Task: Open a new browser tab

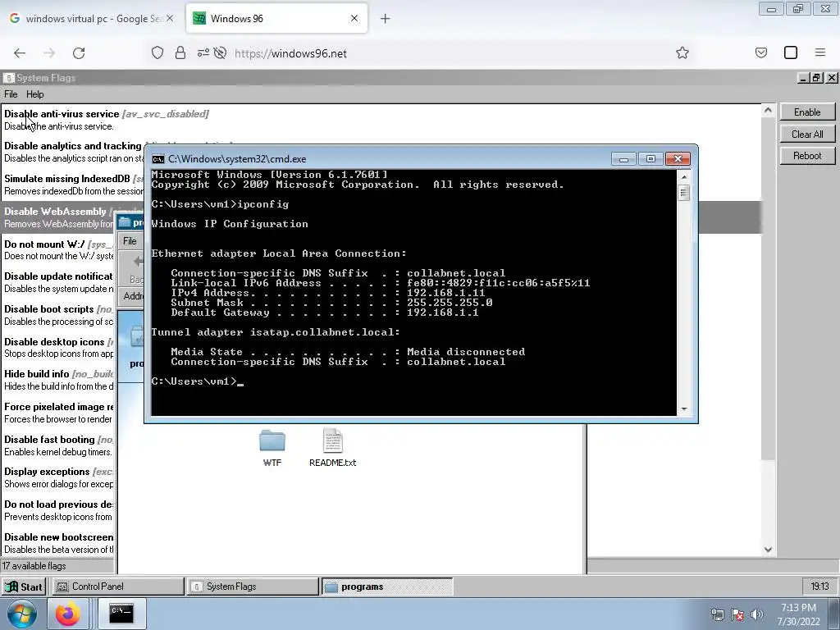Action: 386,19
